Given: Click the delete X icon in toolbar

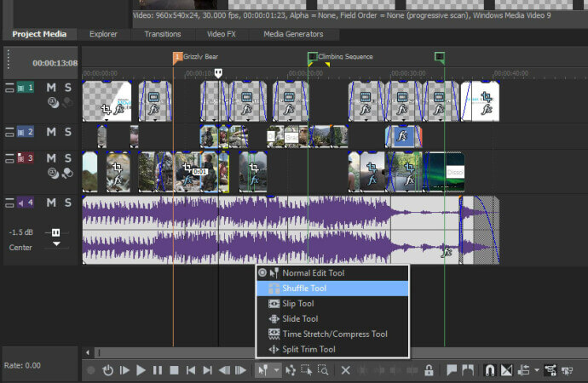Looking at the screenshot, I should coord(346,370).
